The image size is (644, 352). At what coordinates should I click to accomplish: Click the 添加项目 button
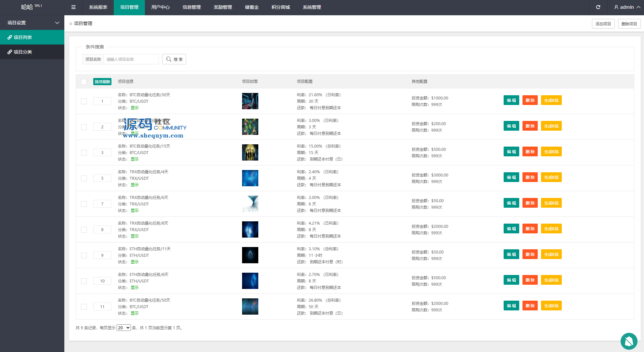[603, 24]
